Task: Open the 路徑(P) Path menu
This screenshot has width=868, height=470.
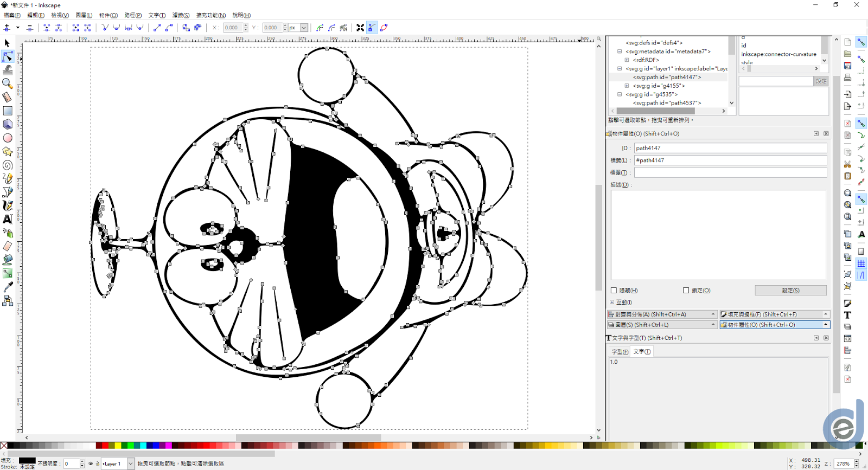Action: (x=133, y=15)
